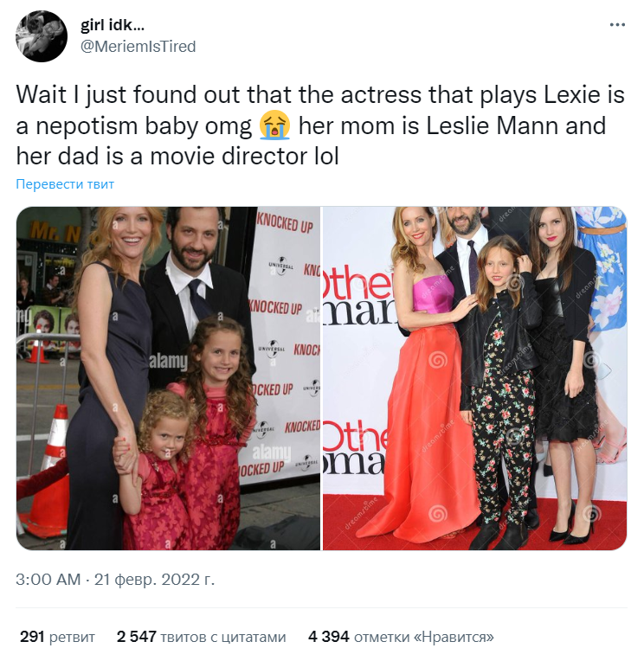Open the Other Woman premiere photo
The image size is (644, 661).
tap(474, 378)
